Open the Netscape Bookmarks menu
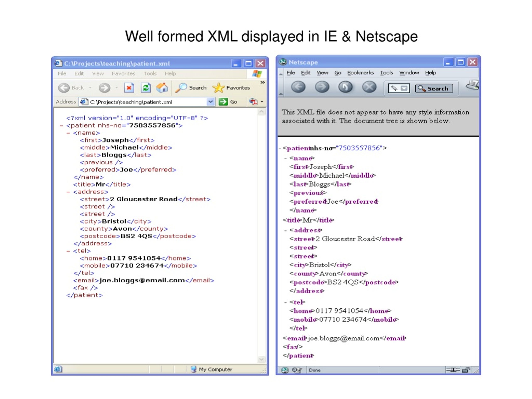Image resolution: width=532 pixels, height=399 pixels. (360, 73)
